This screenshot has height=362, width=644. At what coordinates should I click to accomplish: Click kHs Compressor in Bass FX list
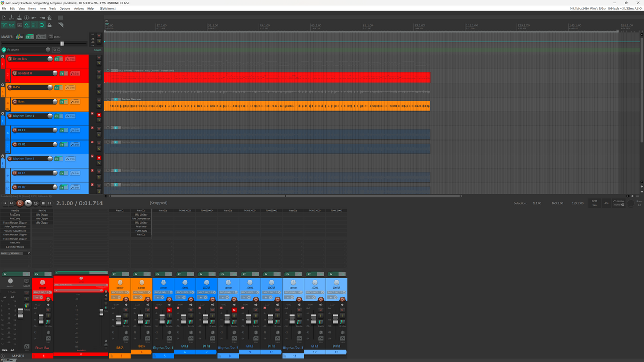[x=141, y=218]
